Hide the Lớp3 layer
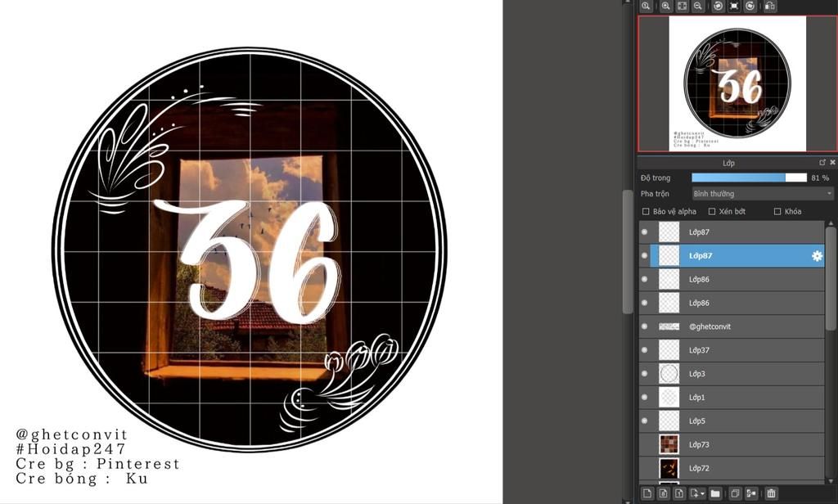This screenshot has height=504, width=838. (645, 374)
